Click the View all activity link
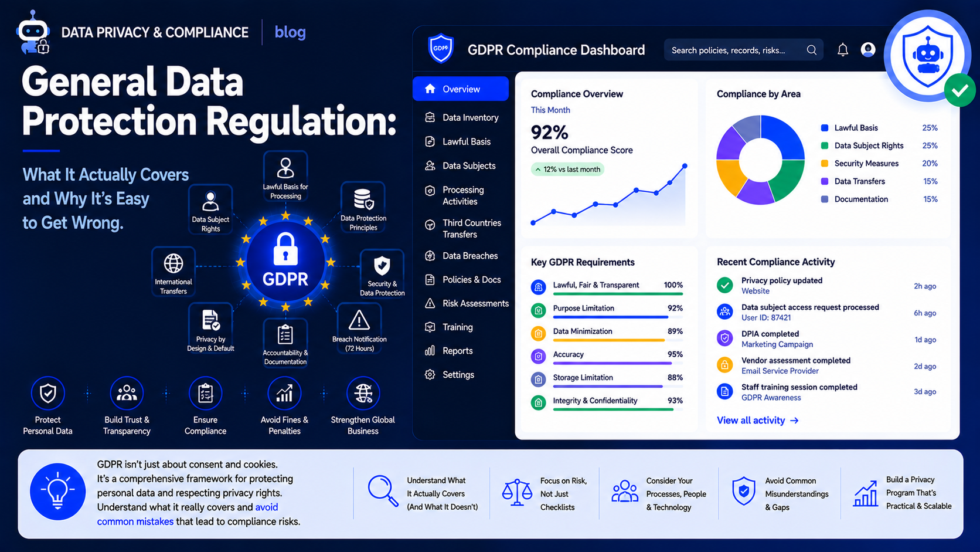The width and height of the screenshot is (980, 552). [x=757, y=420]
